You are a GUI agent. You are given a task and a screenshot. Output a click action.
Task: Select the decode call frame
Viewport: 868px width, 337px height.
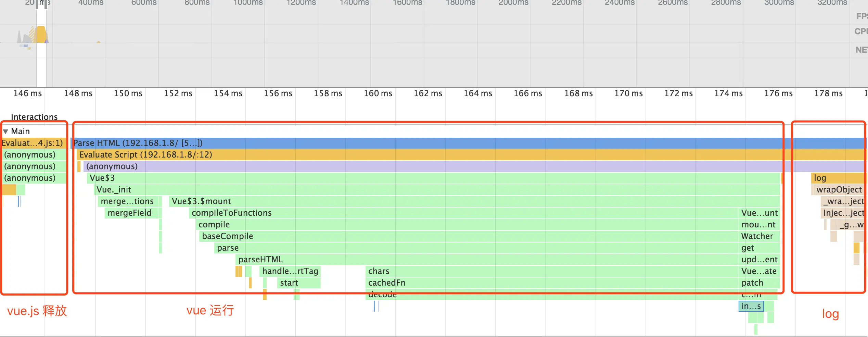552,295
